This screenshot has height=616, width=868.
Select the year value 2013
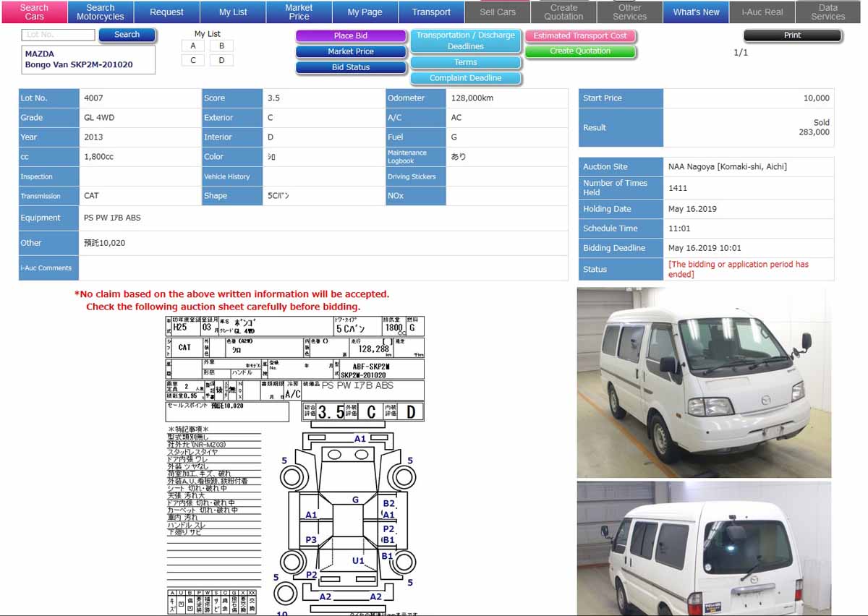(x=93, y=137)
